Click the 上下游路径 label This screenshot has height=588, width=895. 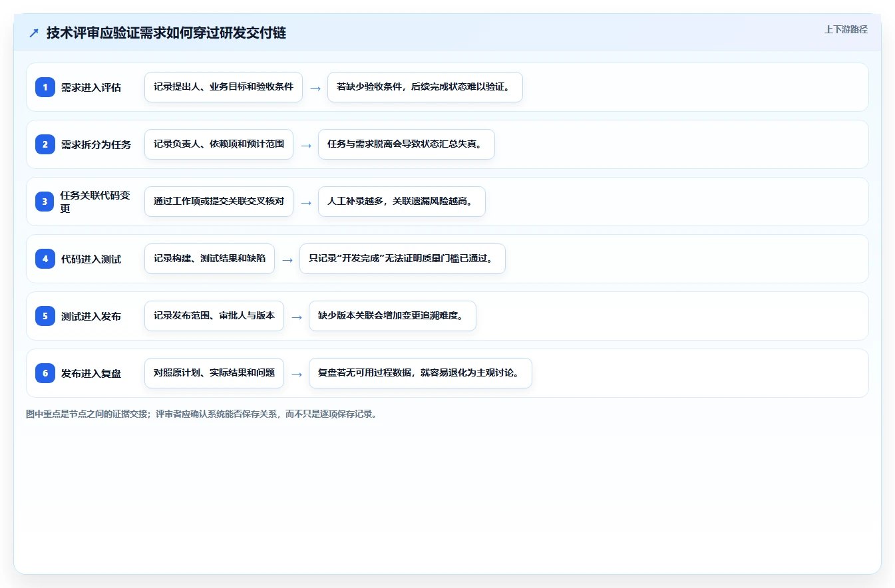pyautogui.click(x=846, y=29)
